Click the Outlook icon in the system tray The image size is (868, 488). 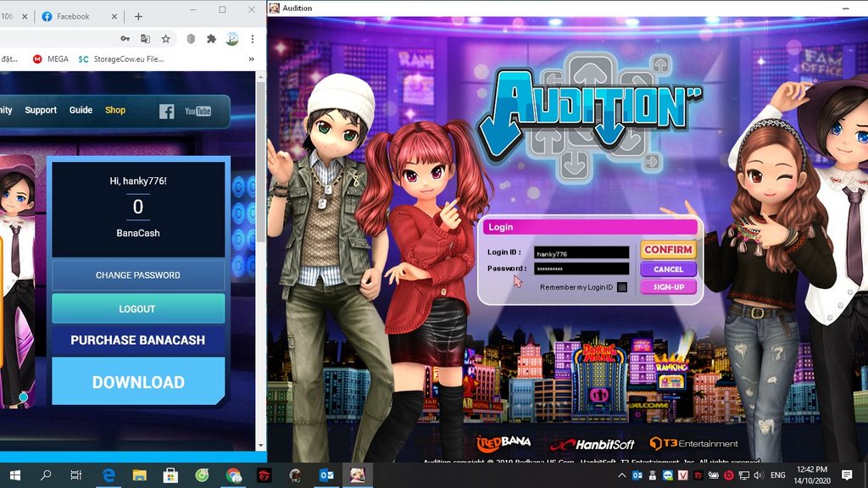637,474
